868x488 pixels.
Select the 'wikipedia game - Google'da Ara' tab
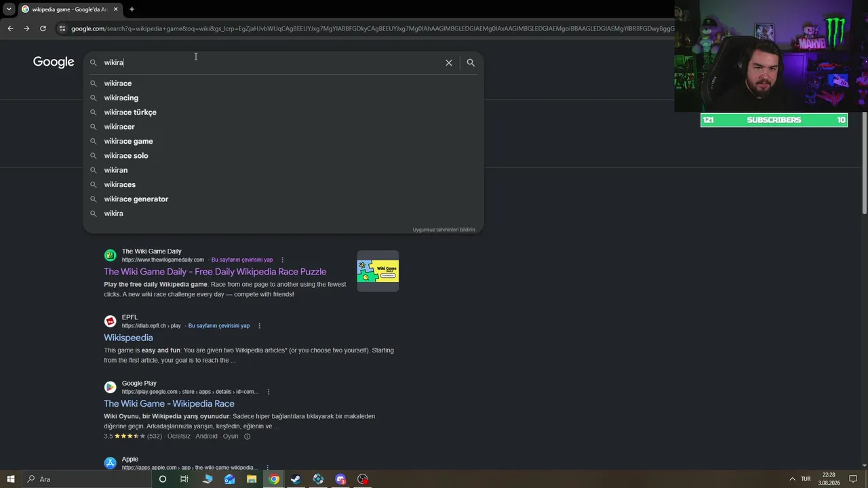click(x=69, y=9)
